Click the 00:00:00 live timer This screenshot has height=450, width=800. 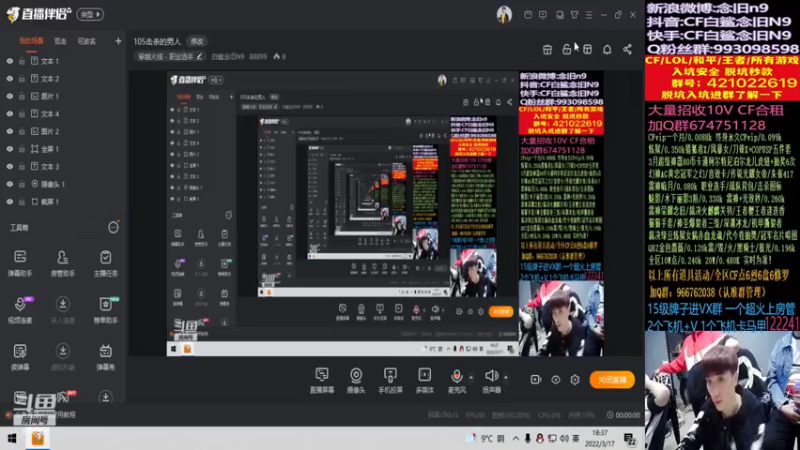tap(623, 415)
